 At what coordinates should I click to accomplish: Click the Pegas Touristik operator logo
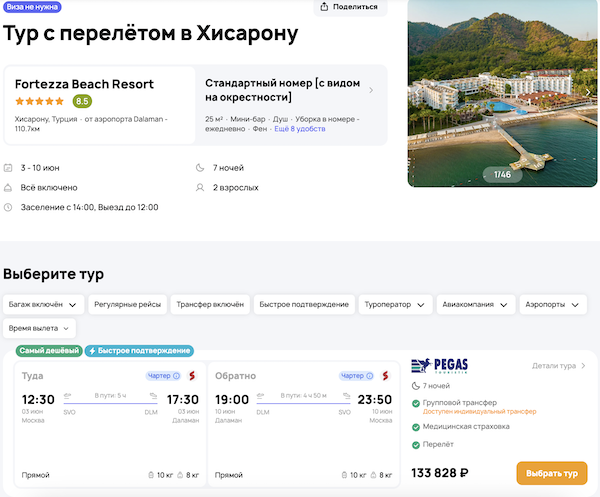tap(440, 366)
